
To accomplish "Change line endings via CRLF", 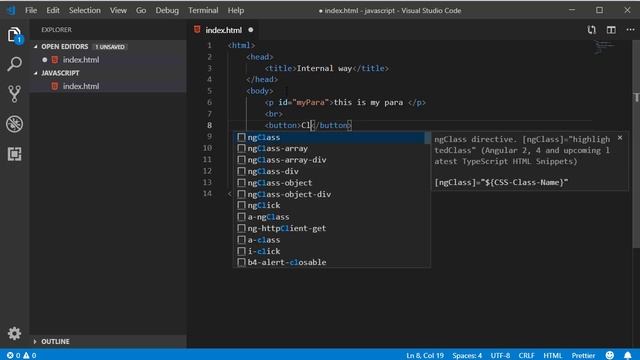I will [x=527, y=355].
